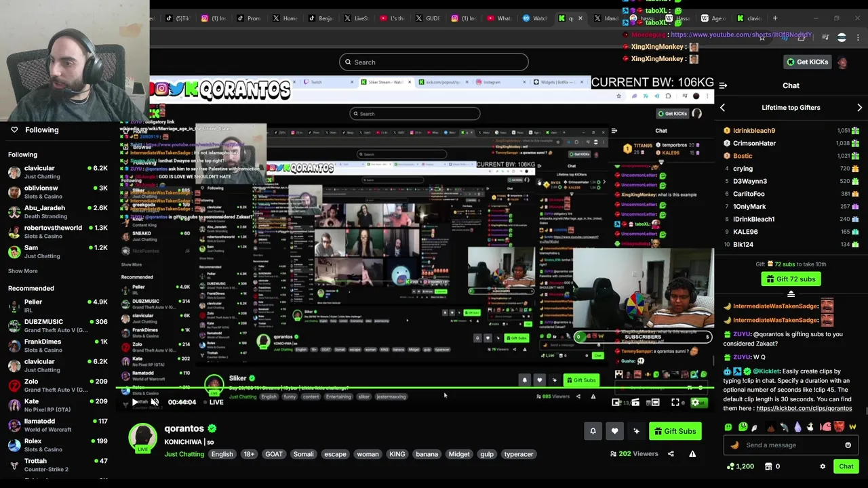The width and height of the screenshot is (868, 488).
Task: Open Rolex recommended channel
Action: click(58, 445)
